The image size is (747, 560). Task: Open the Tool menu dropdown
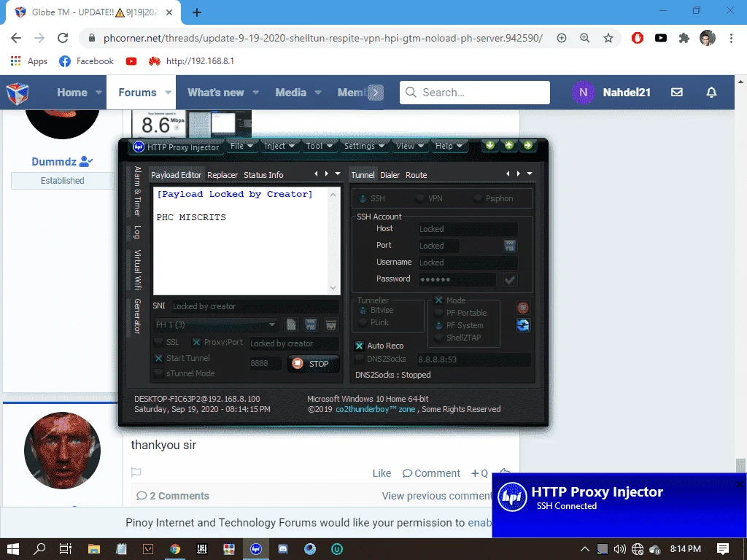[319, 146]
